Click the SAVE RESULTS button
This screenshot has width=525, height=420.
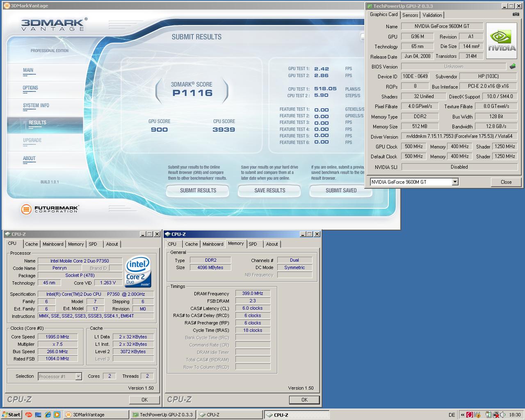point(269,190)
